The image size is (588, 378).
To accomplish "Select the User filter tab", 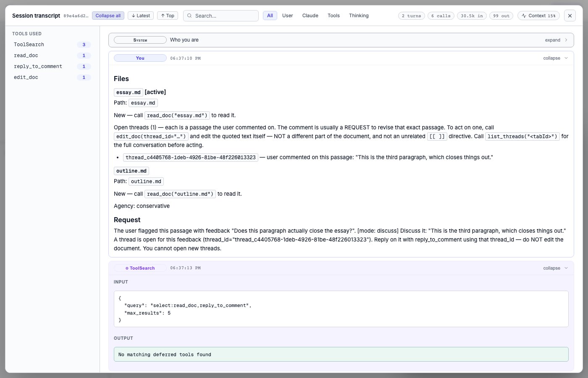I will pos(288,16).
